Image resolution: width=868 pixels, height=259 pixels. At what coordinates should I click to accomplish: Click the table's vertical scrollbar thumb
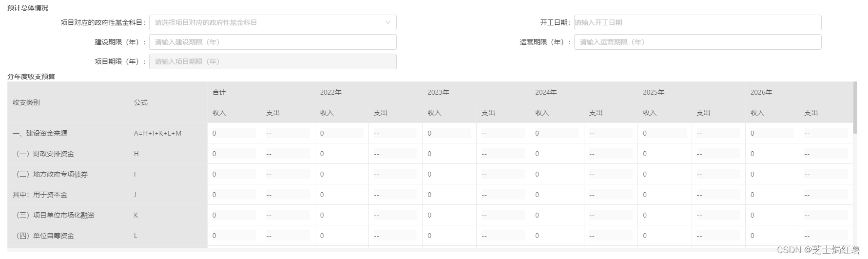point(855,107)
